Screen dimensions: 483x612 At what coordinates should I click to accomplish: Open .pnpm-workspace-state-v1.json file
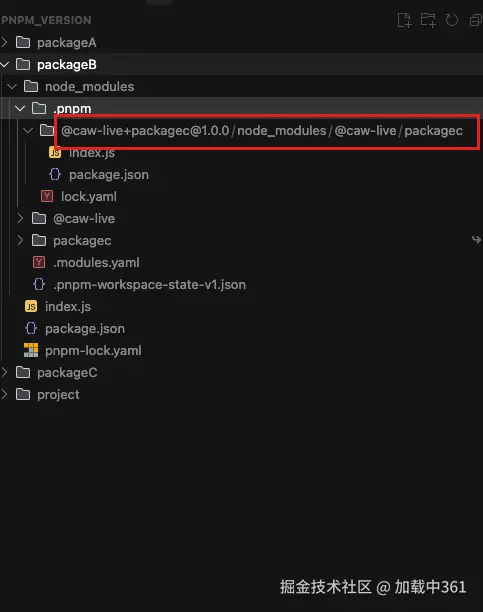150,285
